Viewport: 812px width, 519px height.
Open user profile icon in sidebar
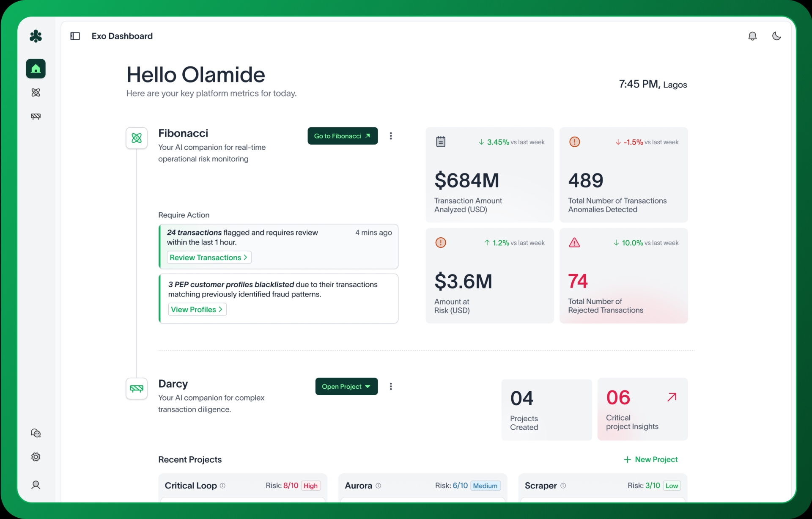36,485
